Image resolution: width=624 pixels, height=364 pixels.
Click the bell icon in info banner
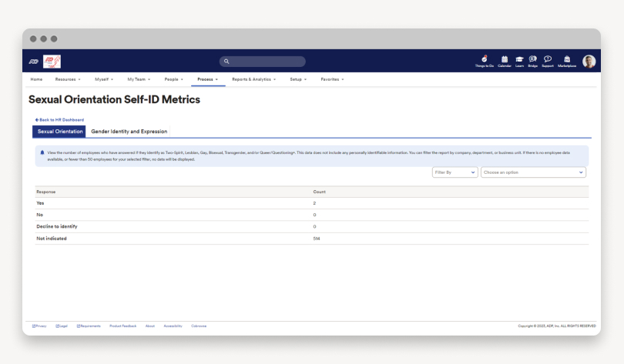coord(42,152)
